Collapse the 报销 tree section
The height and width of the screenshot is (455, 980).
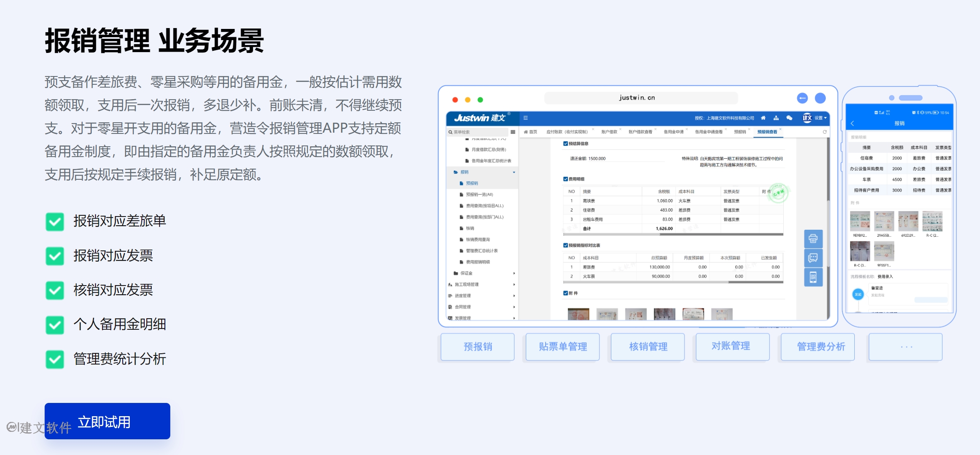514,172
